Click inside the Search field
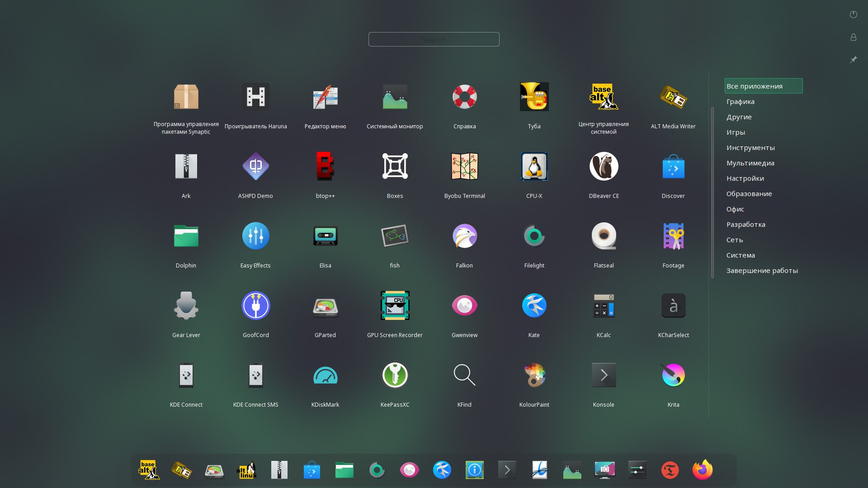This screenshot has height=488, width=868. click(x=434, y=40)
